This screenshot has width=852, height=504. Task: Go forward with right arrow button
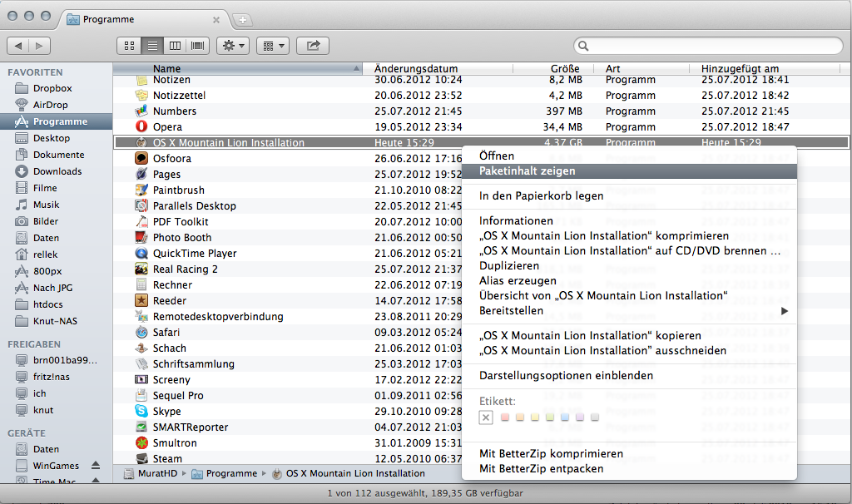pos(39,46)
